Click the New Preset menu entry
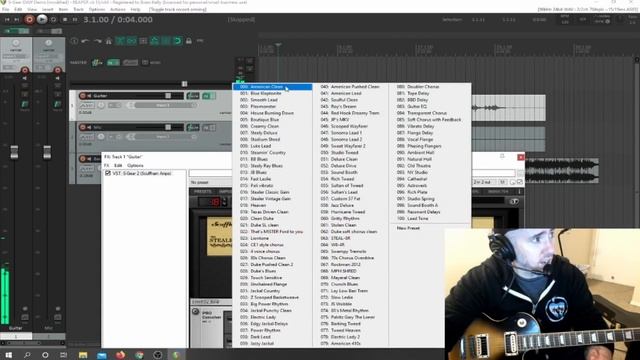640x360 pixels. click(430, 228)
